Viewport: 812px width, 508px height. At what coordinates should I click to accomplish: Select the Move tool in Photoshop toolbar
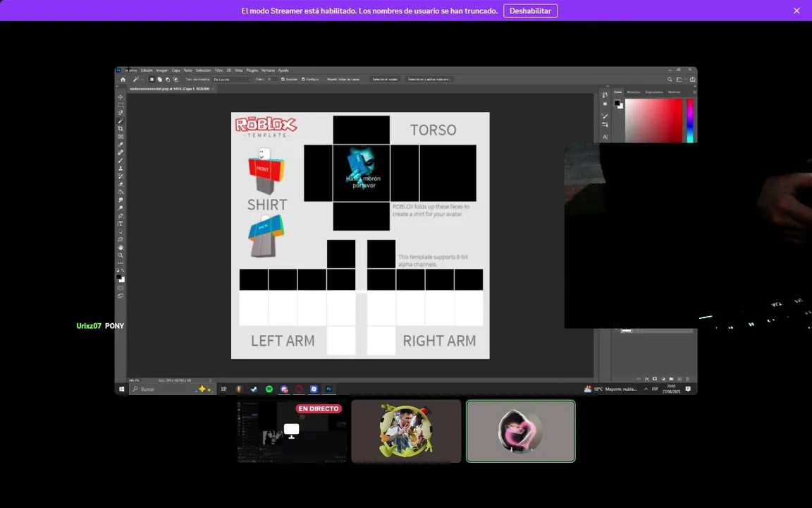click(x=121, y=97)
